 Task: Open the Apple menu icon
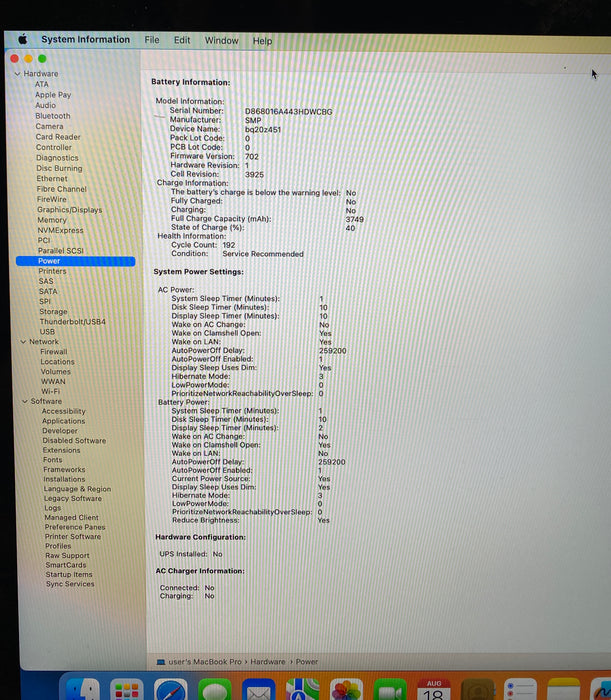pos(23,40)
